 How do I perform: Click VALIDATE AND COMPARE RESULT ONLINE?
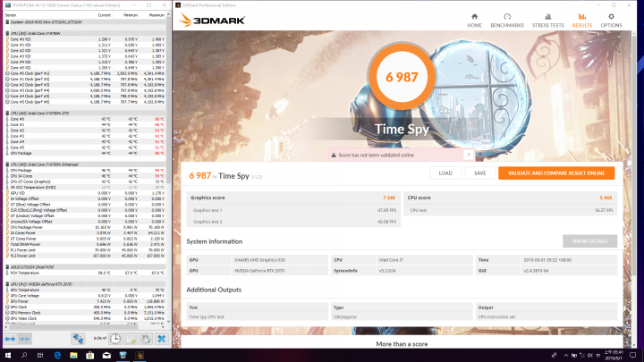[556, 173]
